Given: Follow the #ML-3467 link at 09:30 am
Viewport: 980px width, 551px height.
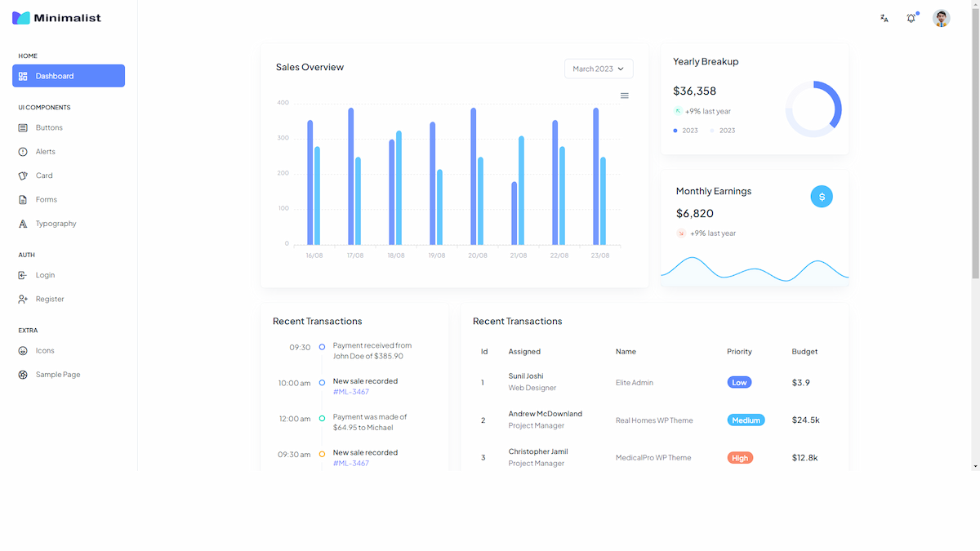Looking at the screenshot, I should tap(351, 463).
